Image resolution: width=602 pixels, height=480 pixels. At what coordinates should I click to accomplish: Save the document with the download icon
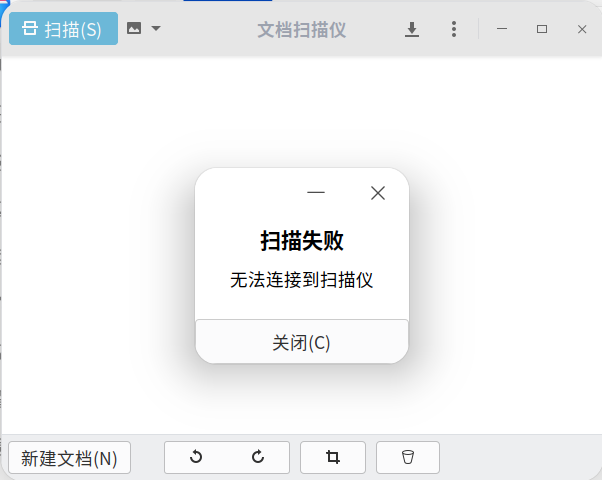pos(412,29)
